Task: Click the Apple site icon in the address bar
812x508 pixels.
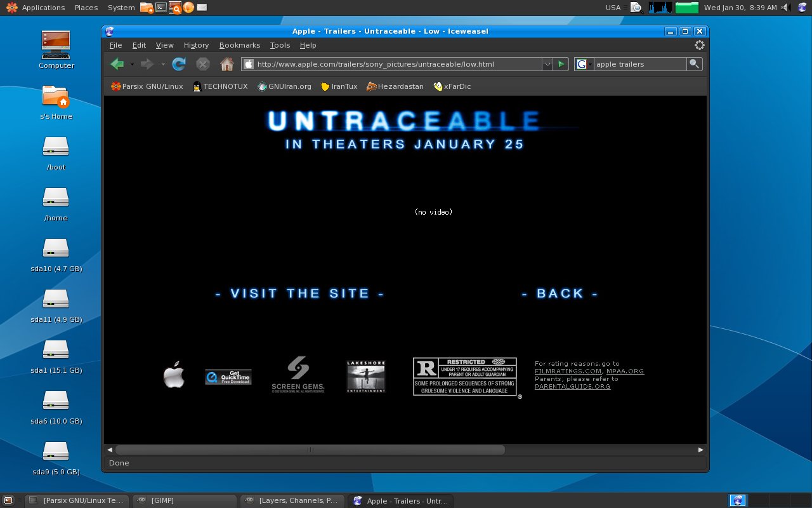Action: tap(249, 64)
